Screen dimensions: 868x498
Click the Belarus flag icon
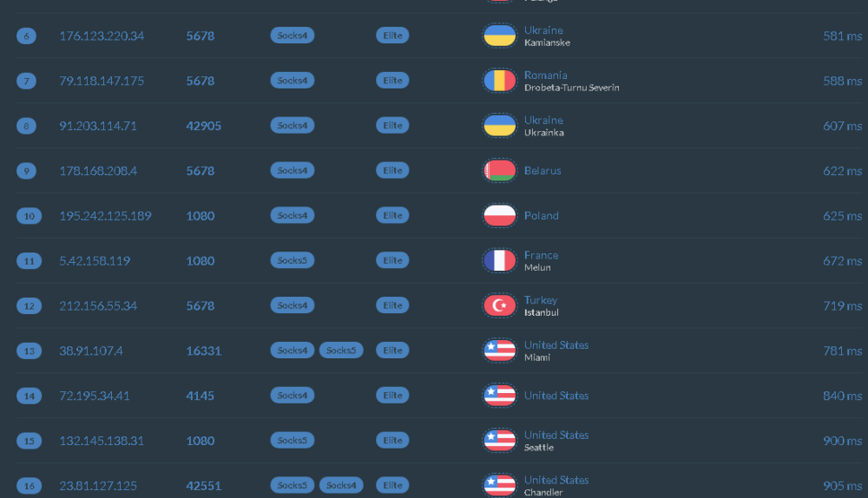[x=499, y=171]
